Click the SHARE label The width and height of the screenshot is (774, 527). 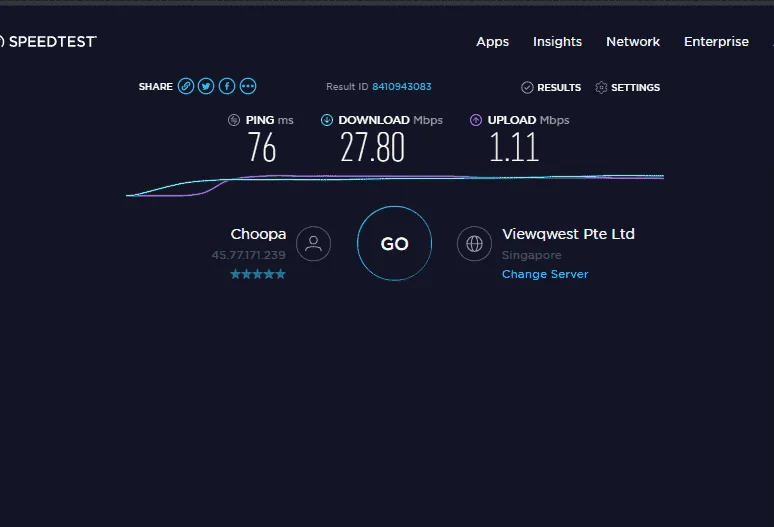(x=155, y=86)
